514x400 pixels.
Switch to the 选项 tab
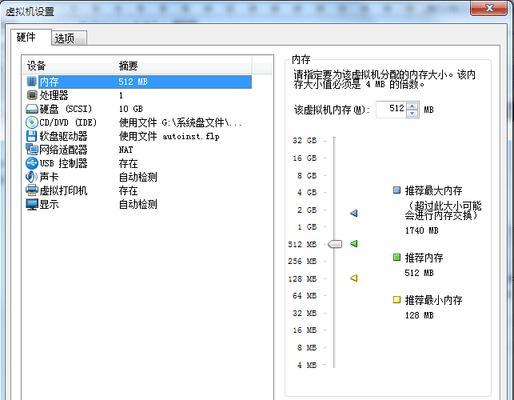(69, 38)
